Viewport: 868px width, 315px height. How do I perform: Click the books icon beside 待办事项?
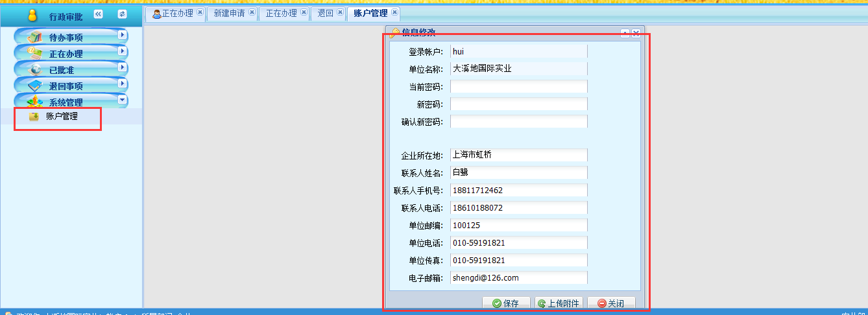coord(35,38)
